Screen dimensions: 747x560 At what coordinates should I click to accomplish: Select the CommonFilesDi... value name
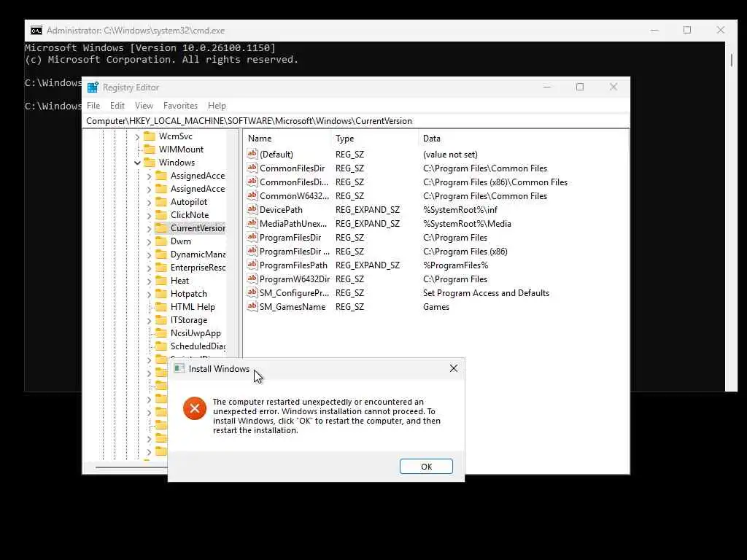(x=293, y=182)
